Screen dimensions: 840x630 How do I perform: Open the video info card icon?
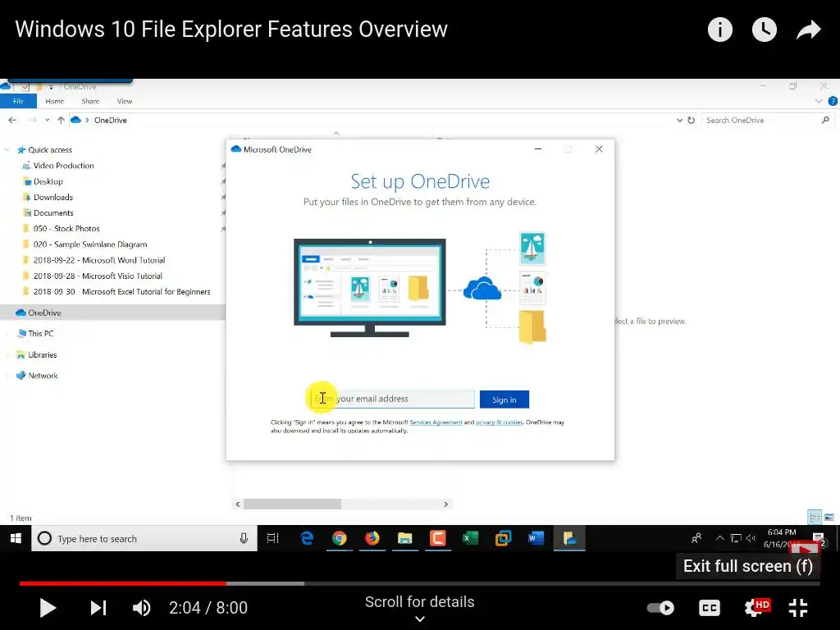(719, 30)
